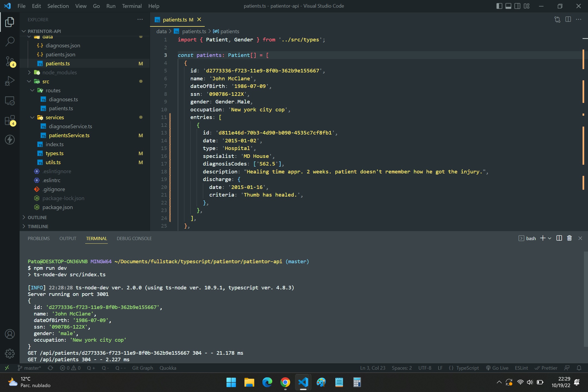Open File Explorer from taskbar

pyautogui.click(x=249, y=382)
